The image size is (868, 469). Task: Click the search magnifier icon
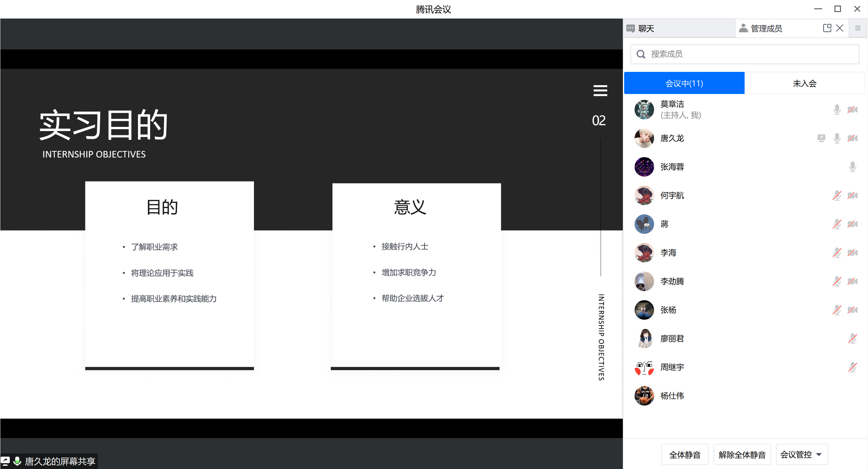[x=641, y=54]
